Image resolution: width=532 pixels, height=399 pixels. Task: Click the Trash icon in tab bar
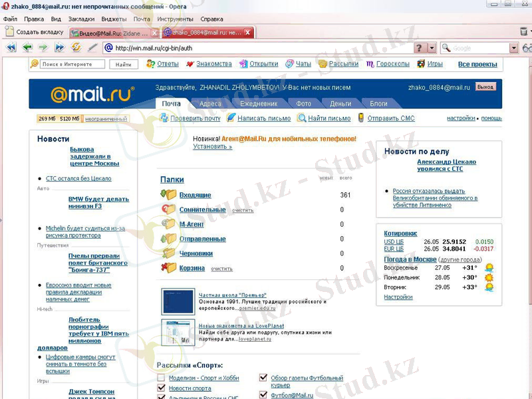(x=523, y=31)
